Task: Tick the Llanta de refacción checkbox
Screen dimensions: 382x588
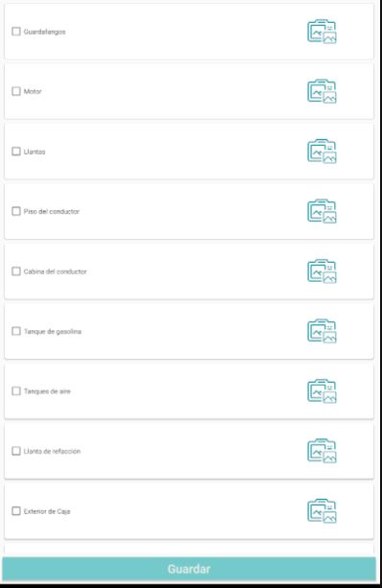Action: pos(16,451)
